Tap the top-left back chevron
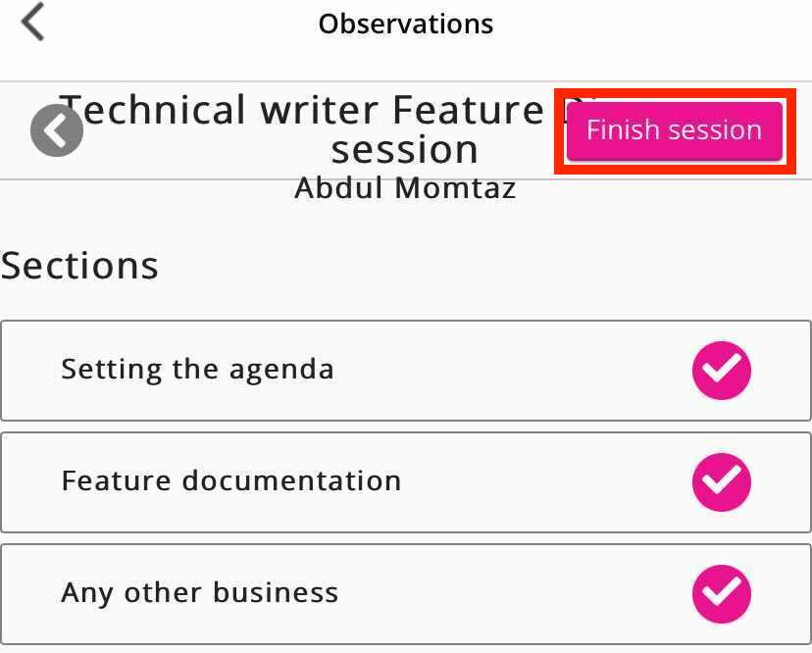The height and width of the screenshot is (653, 812). [x=33, y=23]
